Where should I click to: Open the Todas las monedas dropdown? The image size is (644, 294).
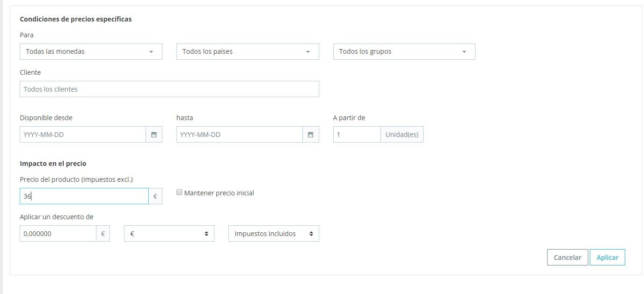coord(91,51)
